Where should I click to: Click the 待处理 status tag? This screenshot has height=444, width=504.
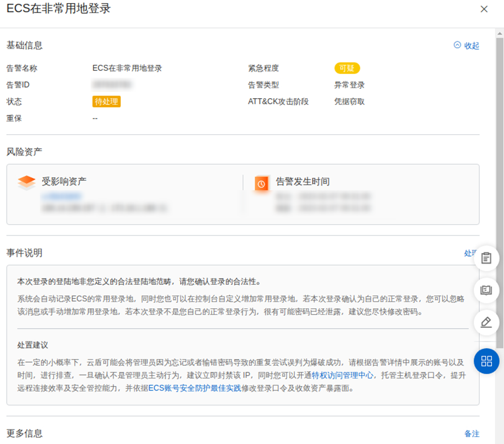pyautogui.click(x=106, y=102)
